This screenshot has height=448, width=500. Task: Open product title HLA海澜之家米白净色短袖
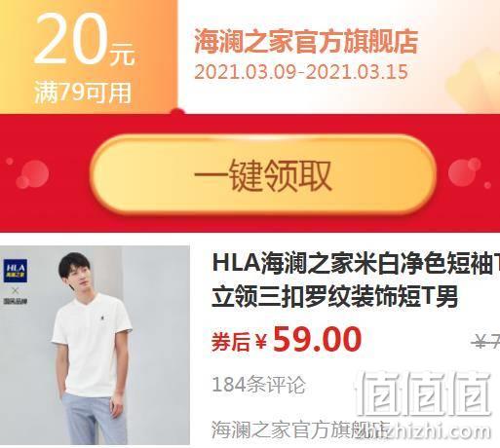click(356, 263)
